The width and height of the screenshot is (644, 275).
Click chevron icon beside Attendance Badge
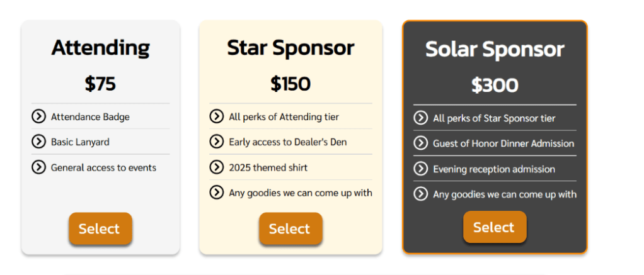pos(38,116)
